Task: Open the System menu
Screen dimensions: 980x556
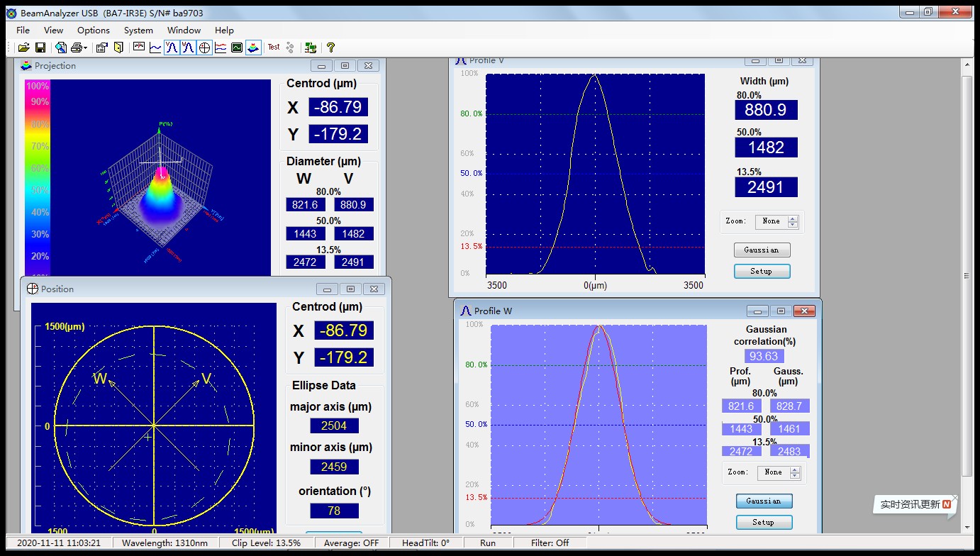Action: [138, 30]
